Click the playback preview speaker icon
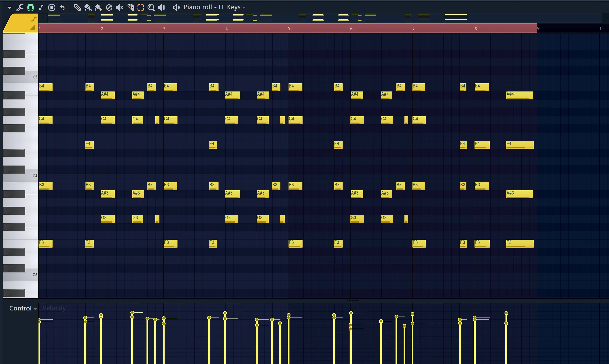This screenshot has width=609, height=364. point(162,7)
